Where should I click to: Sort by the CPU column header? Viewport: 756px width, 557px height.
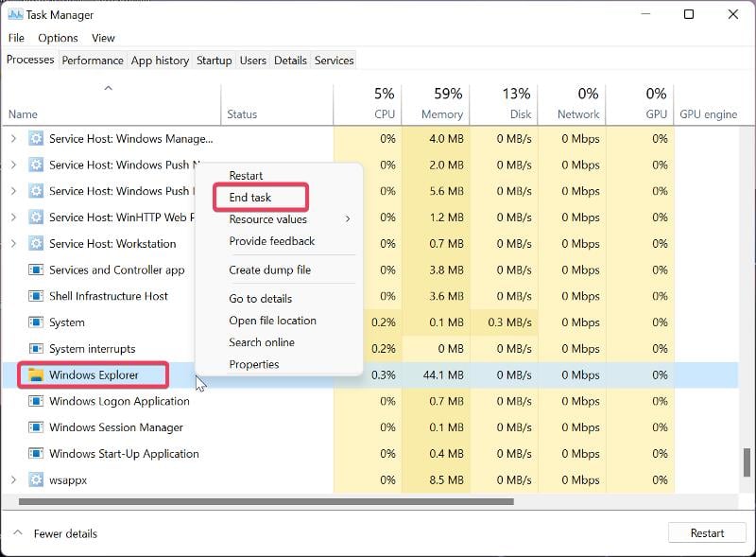[x=368, y=103]
